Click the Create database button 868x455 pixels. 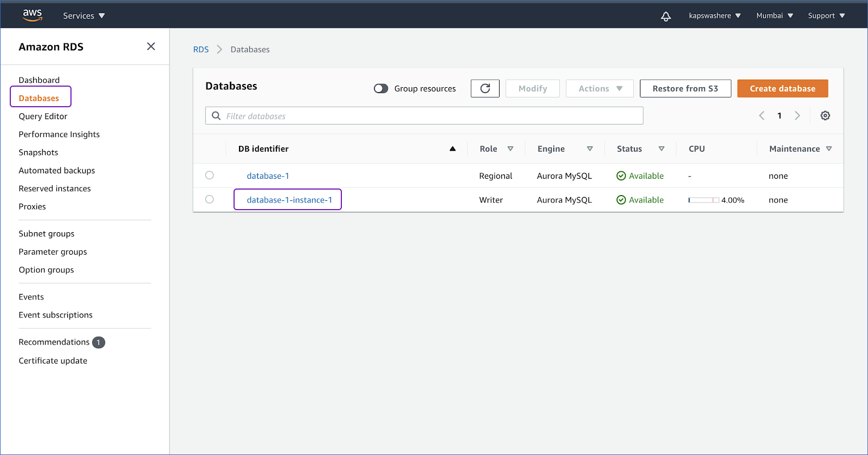(x=782, y=88)
